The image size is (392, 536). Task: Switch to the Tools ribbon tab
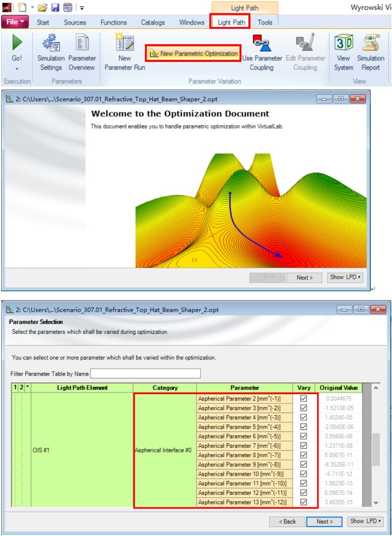[x=265, y=22]
